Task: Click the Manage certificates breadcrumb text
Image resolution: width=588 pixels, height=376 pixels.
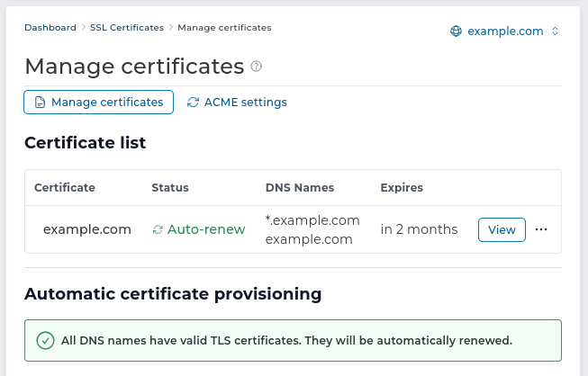Action: (224, 28)
